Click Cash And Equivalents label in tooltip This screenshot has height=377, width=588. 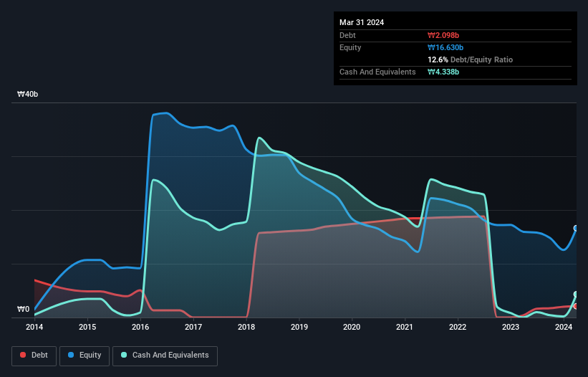(377, 72)
